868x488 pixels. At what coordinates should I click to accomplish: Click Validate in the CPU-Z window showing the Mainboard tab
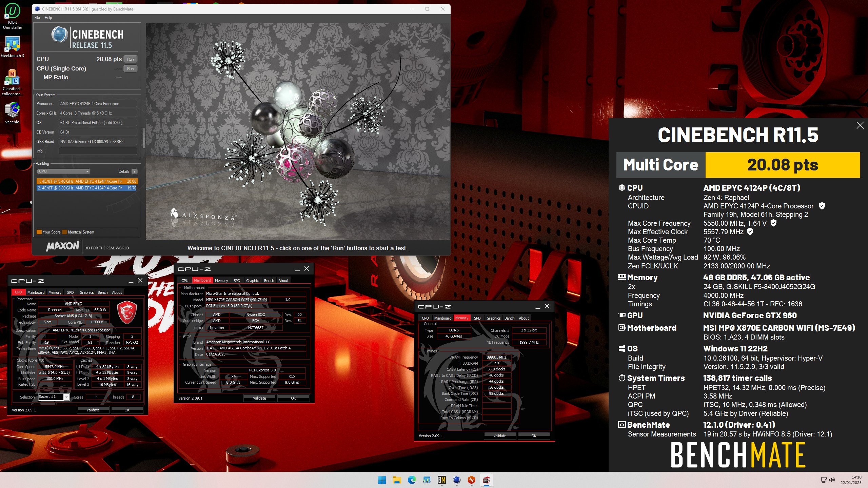259,398
